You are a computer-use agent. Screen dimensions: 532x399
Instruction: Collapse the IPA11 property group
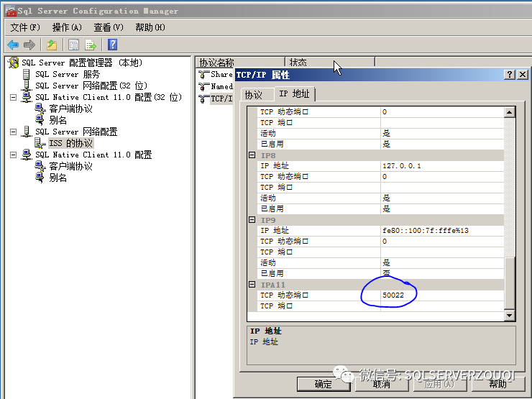252,284
